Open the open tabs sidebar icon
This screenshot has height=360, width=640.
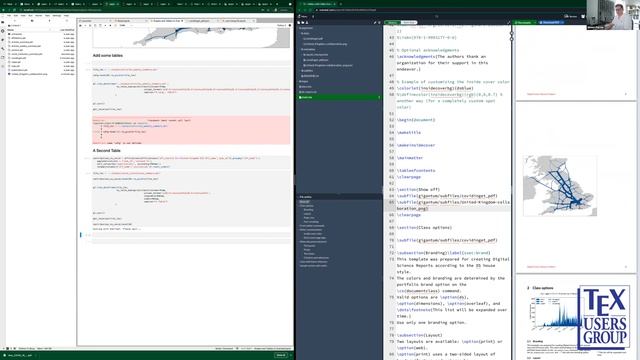pyautogui.click(x=3, y=57)
